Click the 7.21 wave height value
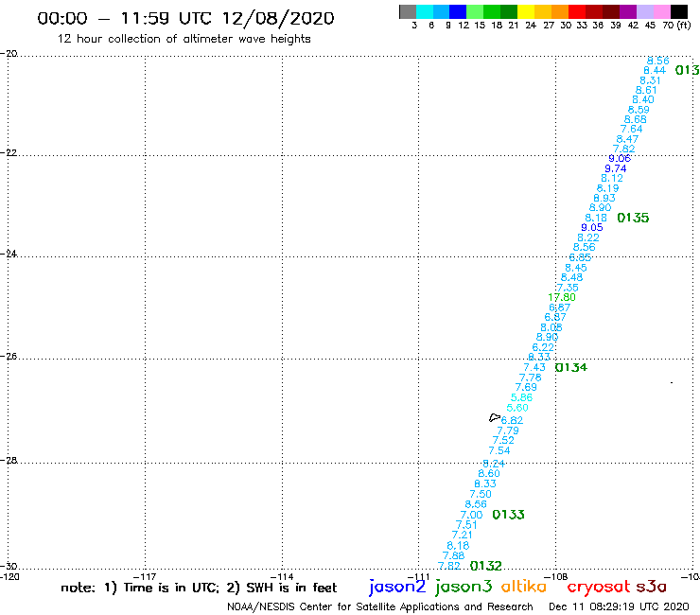700x615 pixels. [x=462, y=536]
